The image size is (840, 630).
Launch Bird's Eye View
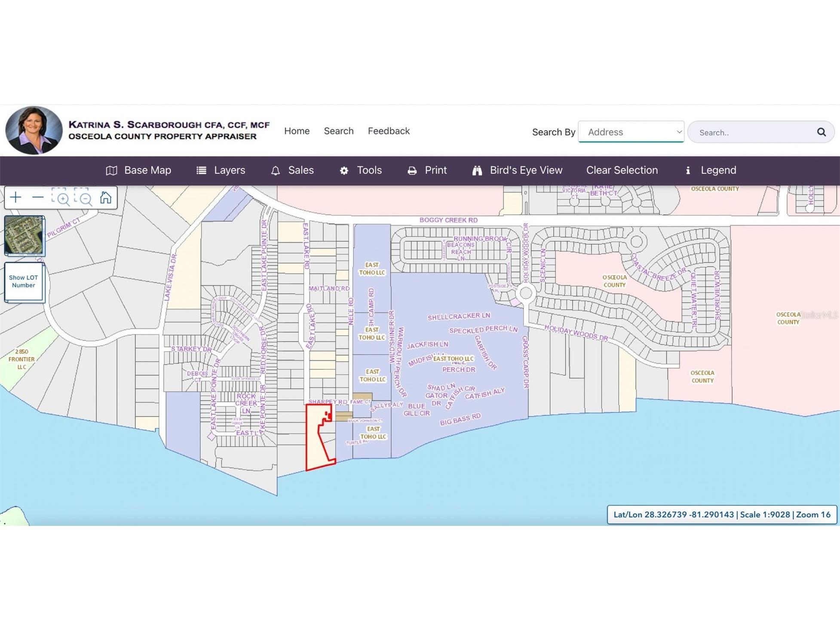coord(517,170)
